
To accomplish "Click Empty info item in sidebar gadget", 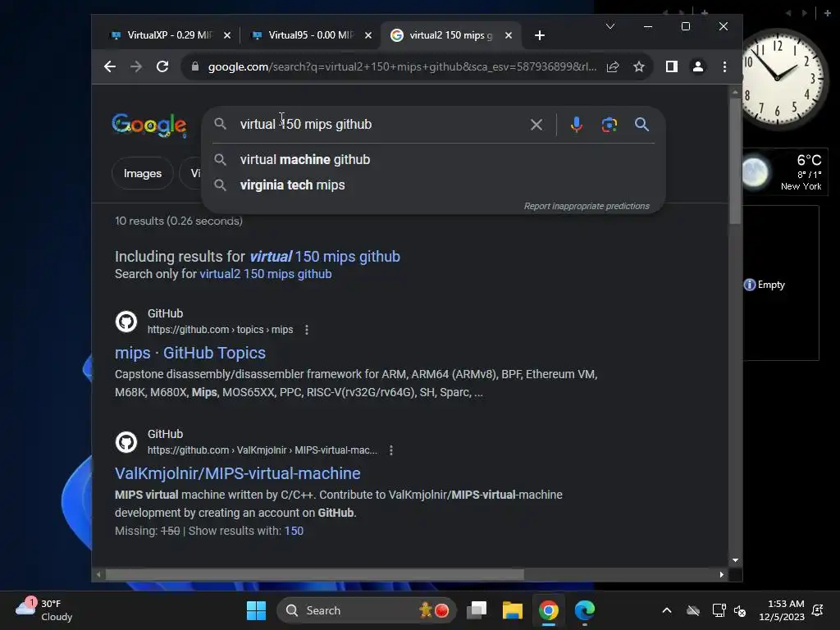I will [x=765, y=285].
